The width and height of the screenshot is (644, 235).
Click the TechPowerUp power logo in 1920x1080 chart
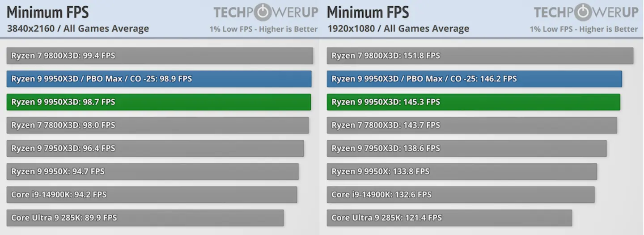pos(584,12)
